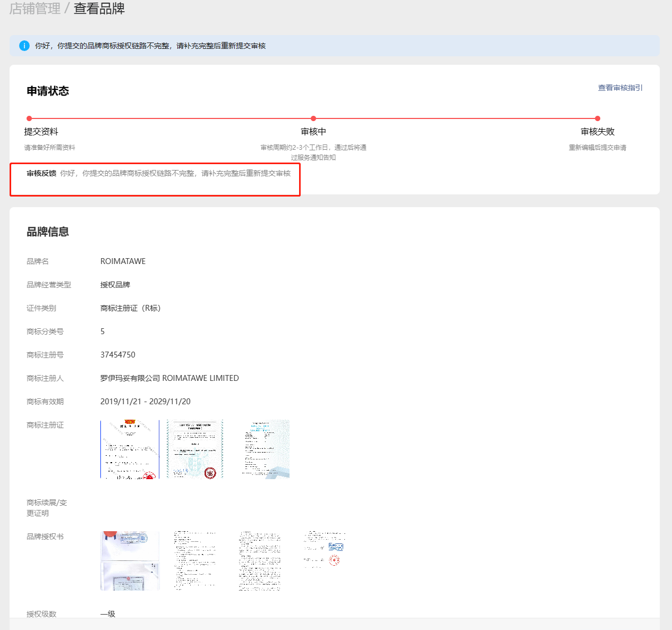Click the 重新编辑后提交申请 hint text
Image resolution: width=672 pixels, height=630 pixels.
click(598, 148)
